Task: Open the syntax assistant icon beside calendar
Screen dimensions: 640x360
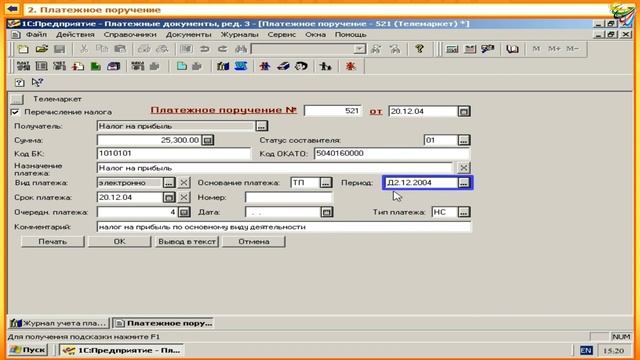Action: coord(488,49)
